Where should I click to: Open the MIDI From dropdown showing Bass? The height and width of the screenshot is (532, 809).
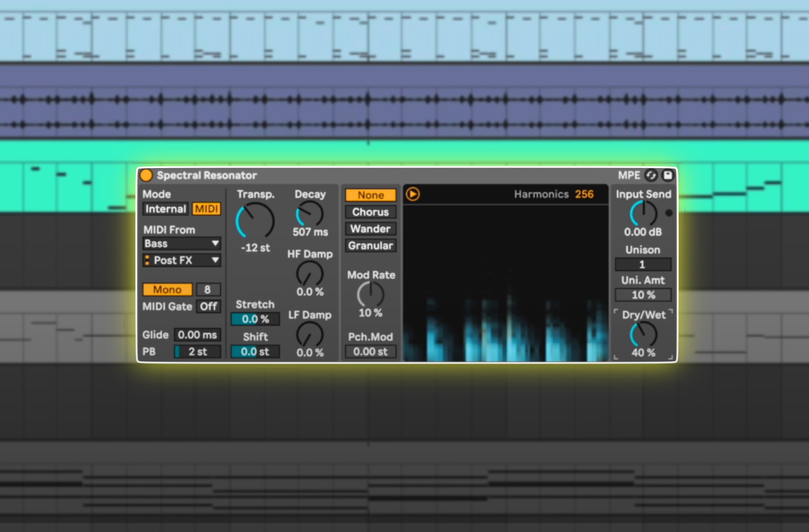181,244
